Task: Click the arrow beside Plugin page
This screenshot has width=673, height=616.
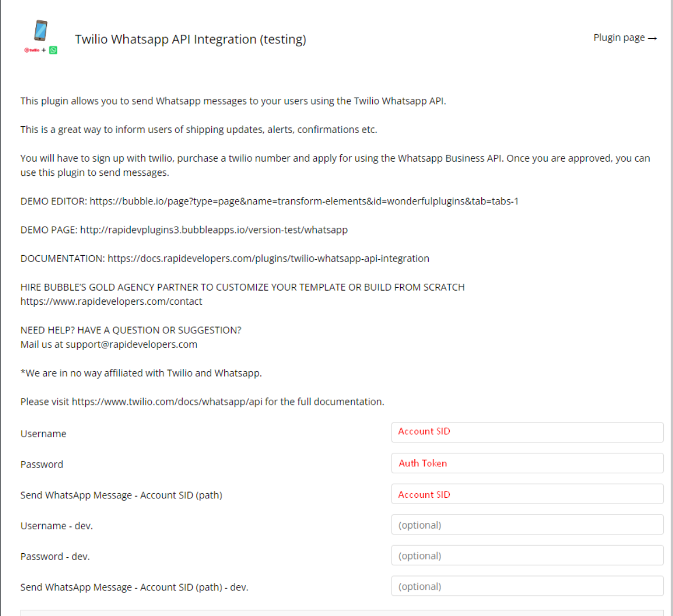Action: click(652, 38)
